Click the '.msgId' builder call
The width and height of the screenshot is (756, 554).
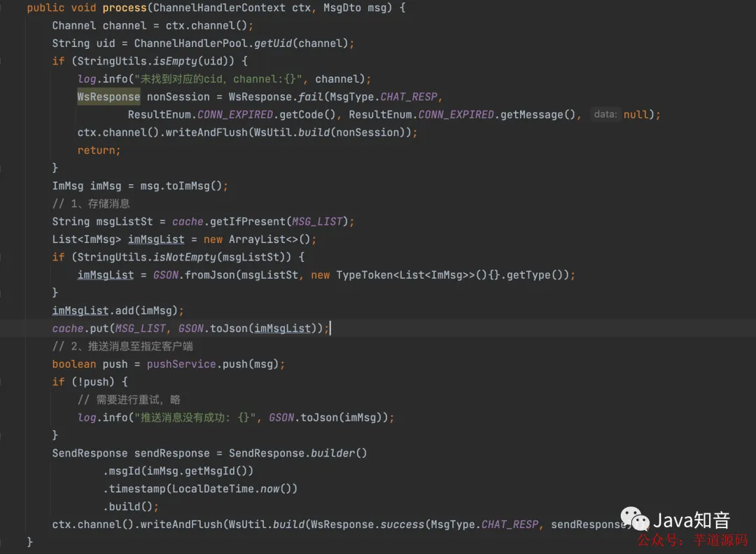(x=122, y=471)
